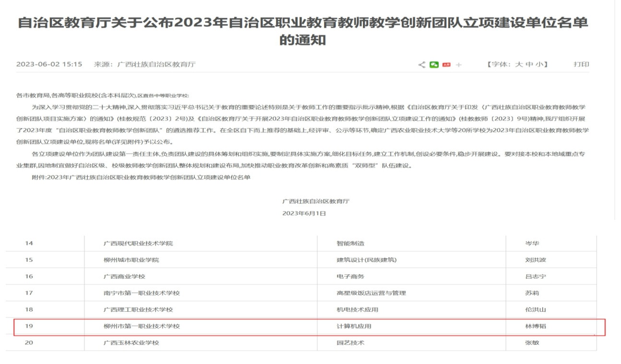621x364 pixels.
Task: Click the cell 广西商业学校
Action: click(124, 276)
